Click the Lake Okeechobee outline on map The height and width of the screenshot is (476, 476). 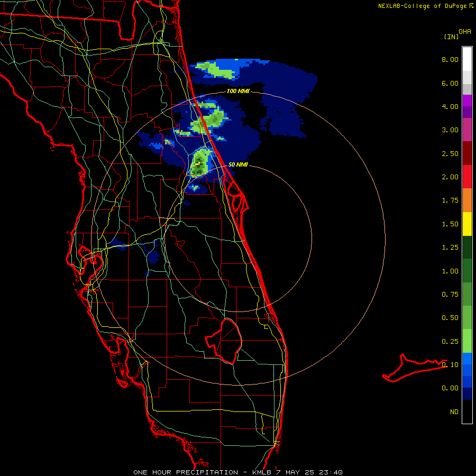coord(224,341)
